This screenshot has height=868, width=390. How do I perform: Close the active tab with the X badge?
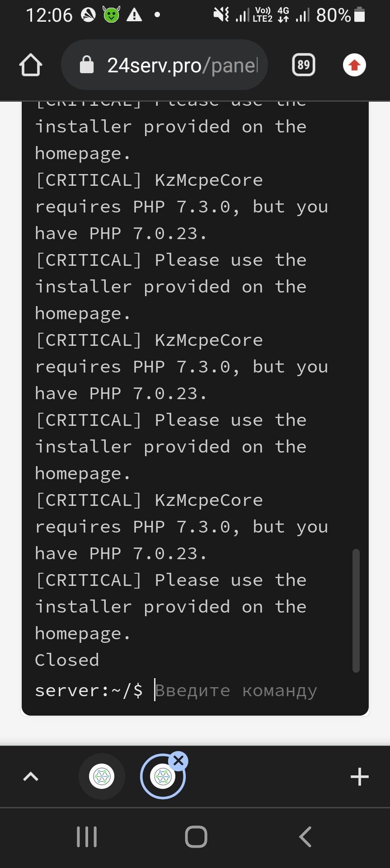pyautogui.click(x=179, y=761)
